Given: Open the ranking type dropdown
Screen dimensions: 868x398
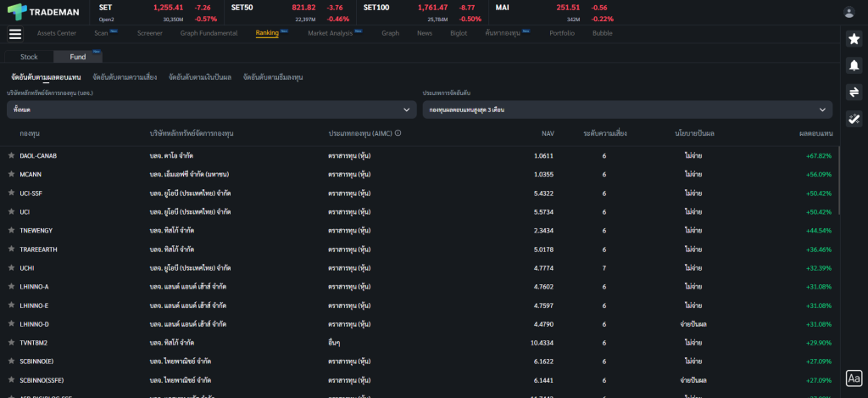Looking at the screenshot, I should click(627, 109).
